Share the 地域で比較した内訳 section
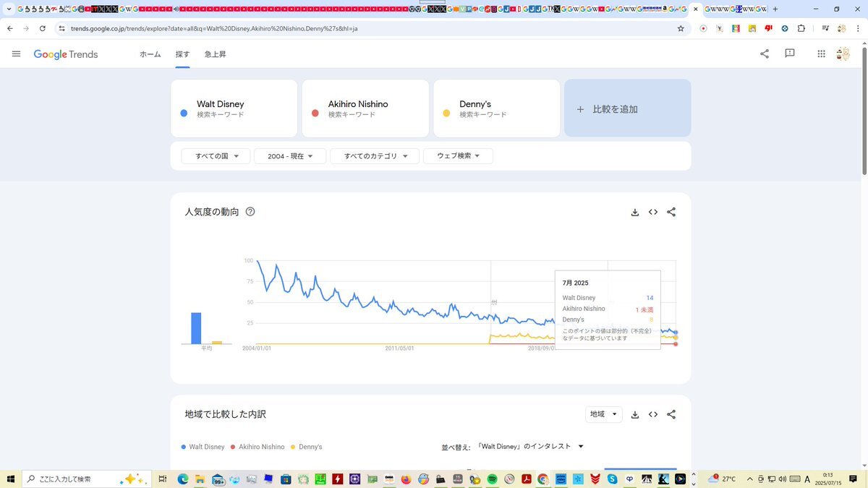The image size is (868, 488). 671,414
